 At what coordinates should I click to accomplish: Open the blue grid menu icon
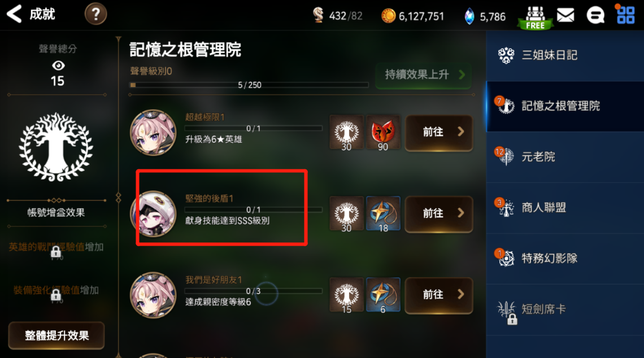pyautogui.click(x=626, y=15)
